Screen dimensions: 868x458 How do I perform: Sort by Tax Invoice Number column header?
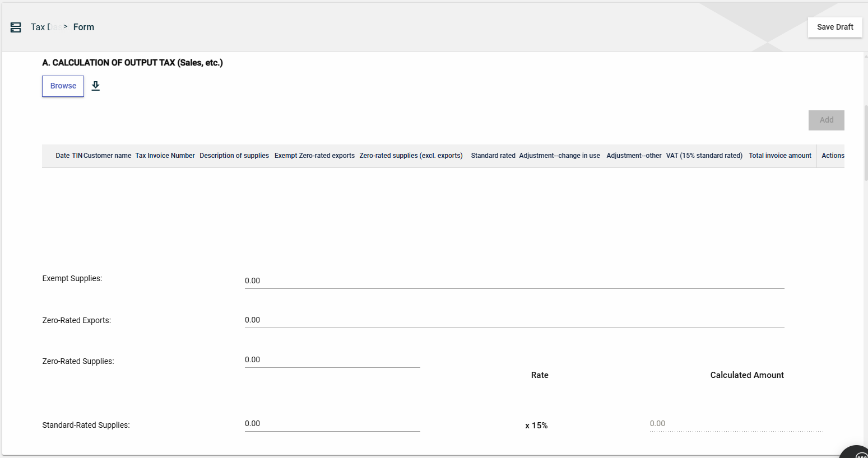(x=165, y=156)
